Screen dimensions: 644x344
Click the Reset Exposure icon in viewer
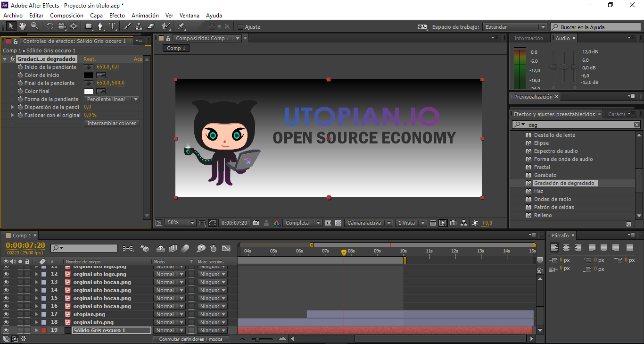(475, 223)
